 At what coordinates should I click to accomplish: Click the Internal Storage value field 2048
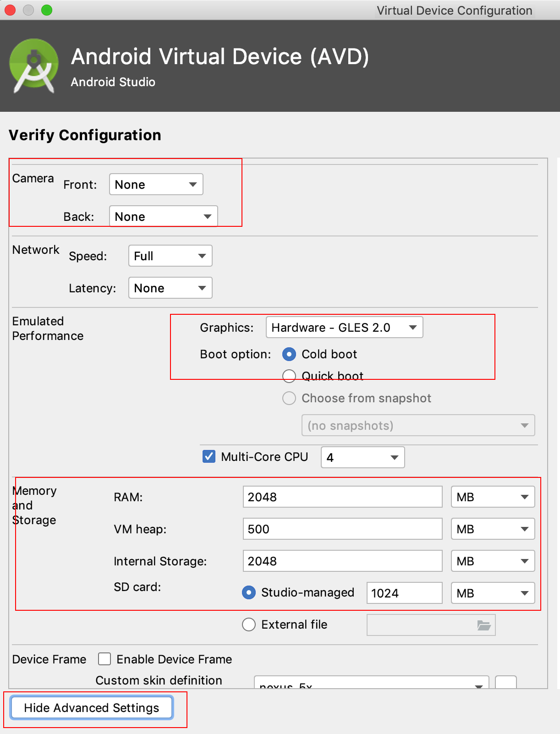(343, 561)
